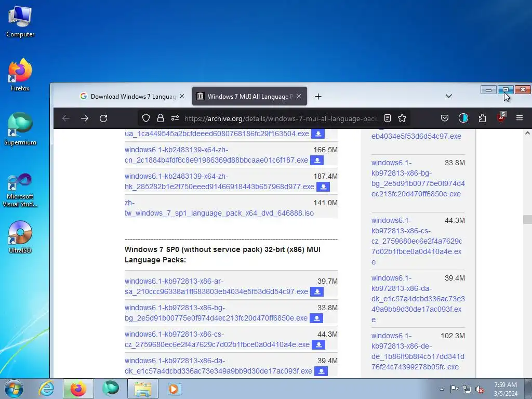
Task: Go back to the previous page
Action: 66,118
